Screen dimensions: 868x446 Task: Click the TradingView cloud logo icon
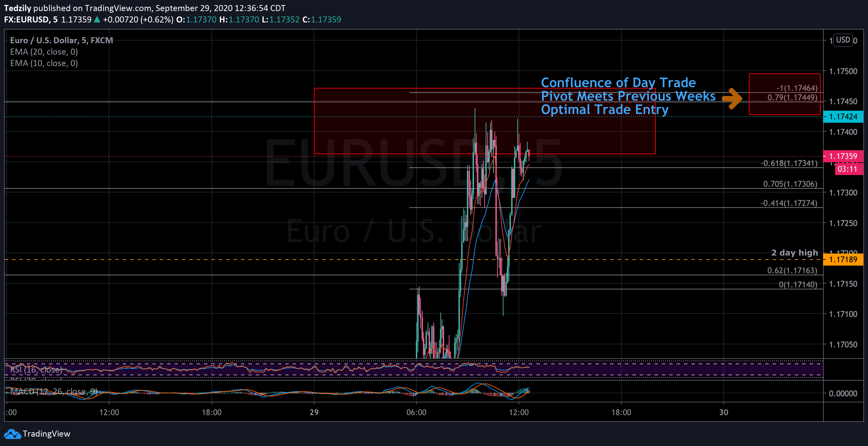click(x=13, y=434)
